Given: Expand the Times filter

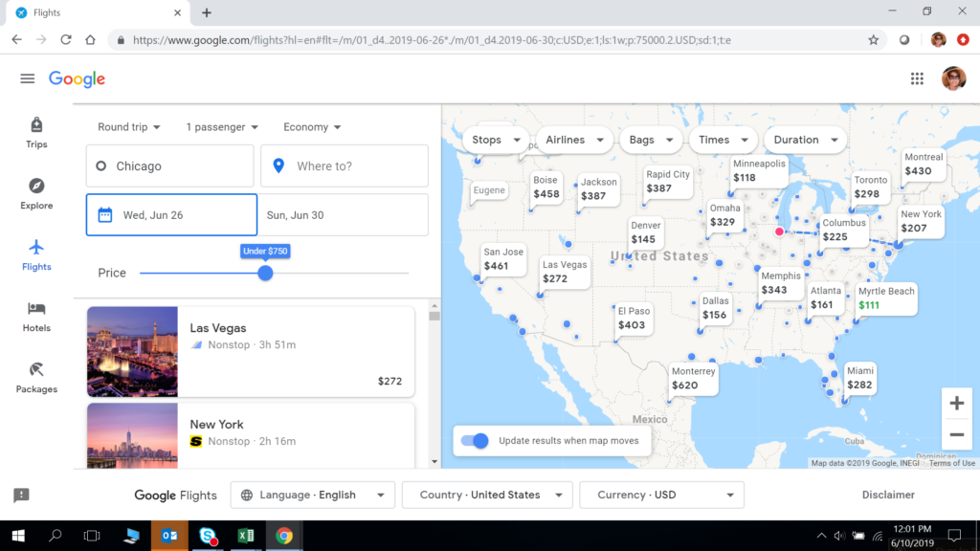Looking at the screenshot, I should [723, 140].
